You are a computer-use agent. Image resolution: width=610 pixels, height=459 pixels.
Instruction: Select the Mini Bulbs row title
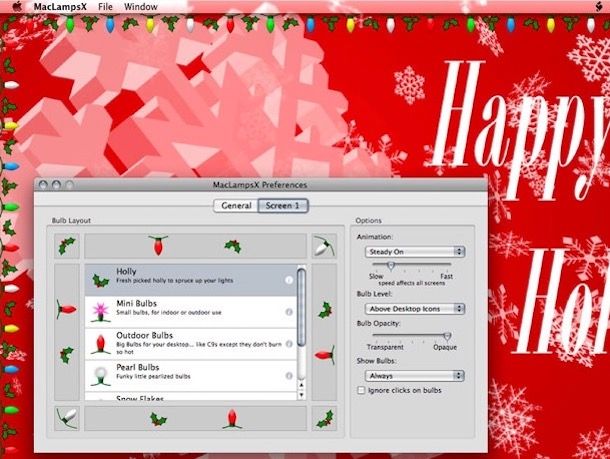pyautogui.click(x=137, y=303)
